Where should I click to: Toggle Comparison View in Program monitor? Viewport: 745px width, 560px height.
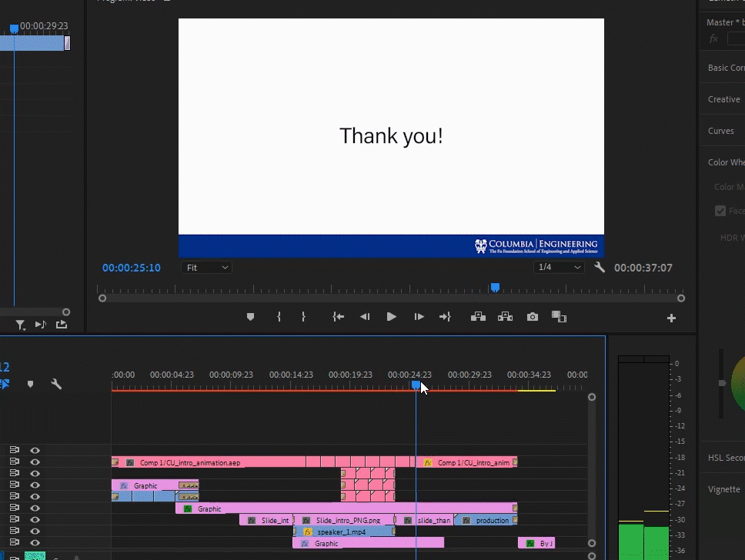[559, 317]
